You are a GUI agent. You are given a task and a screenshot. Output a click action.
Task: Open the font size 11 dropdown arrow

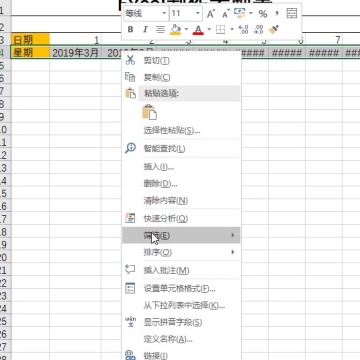tap(198, 14)
